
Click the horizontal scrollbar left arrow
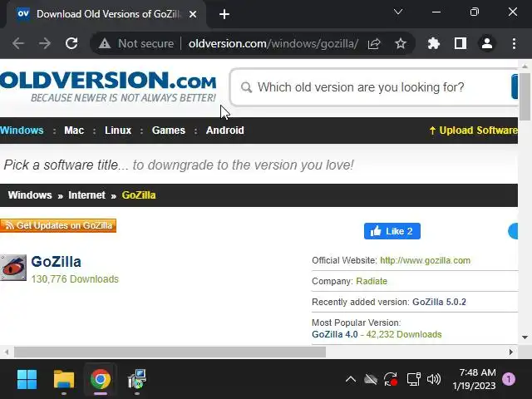click(7, 352)
